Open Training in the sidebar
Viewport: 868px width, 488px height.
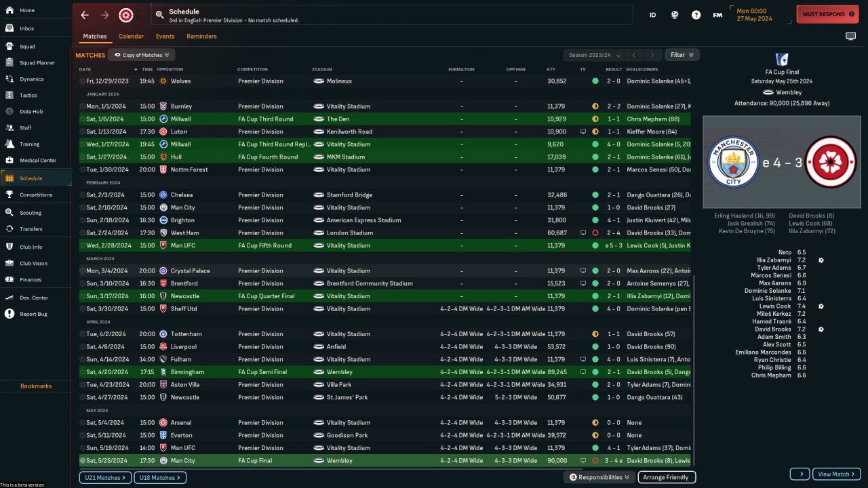(x=36, y=144)
